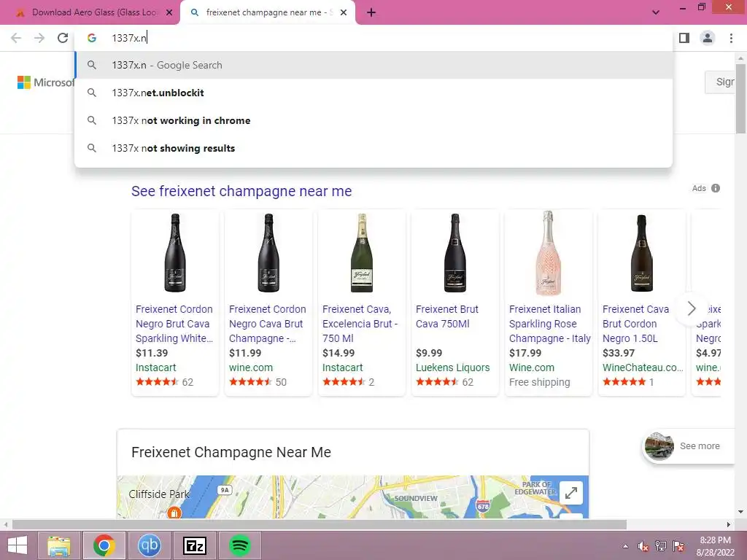Viewport: 747px width, 560px height.
Task: Click the horizontal scrollbar thumb
Action: (x=320, y=524)
